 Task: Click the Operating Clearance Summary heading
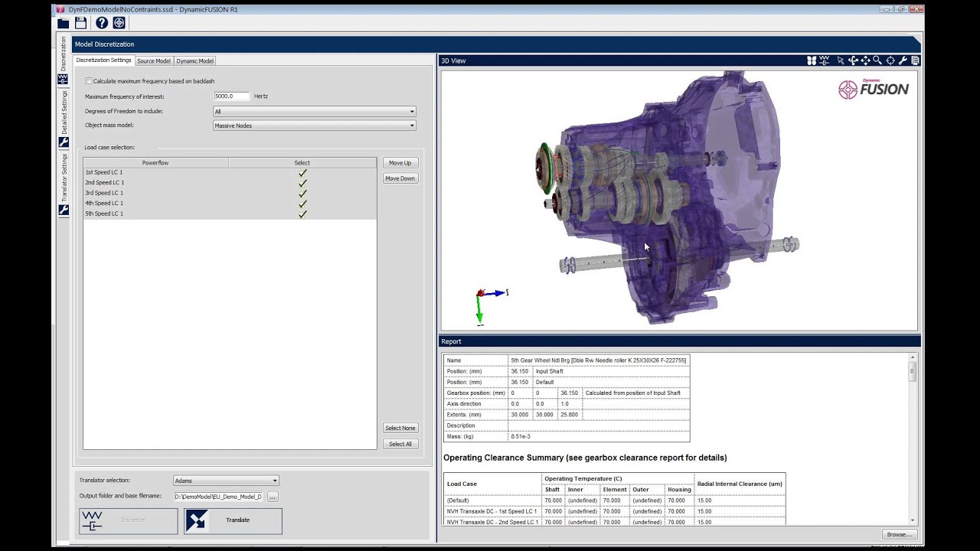click(x=585, y=458)
